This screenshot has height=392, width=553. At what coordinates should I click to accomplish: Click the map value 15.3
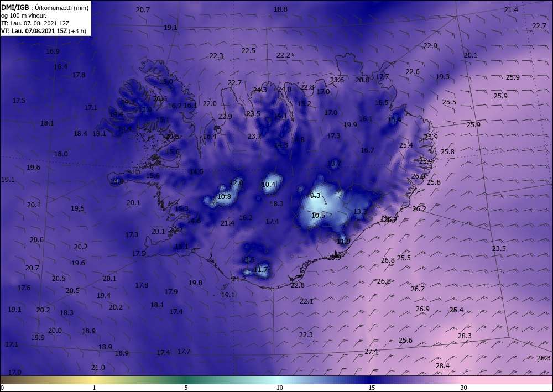tap(181, 209)
